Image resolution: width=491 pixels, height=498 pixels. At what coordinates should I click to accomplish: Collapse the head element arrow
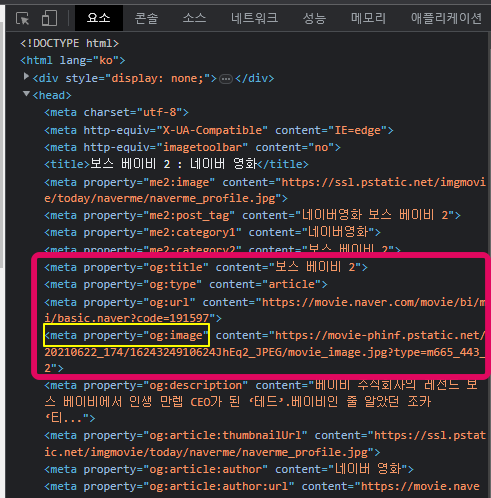click(x=26, y=94)
